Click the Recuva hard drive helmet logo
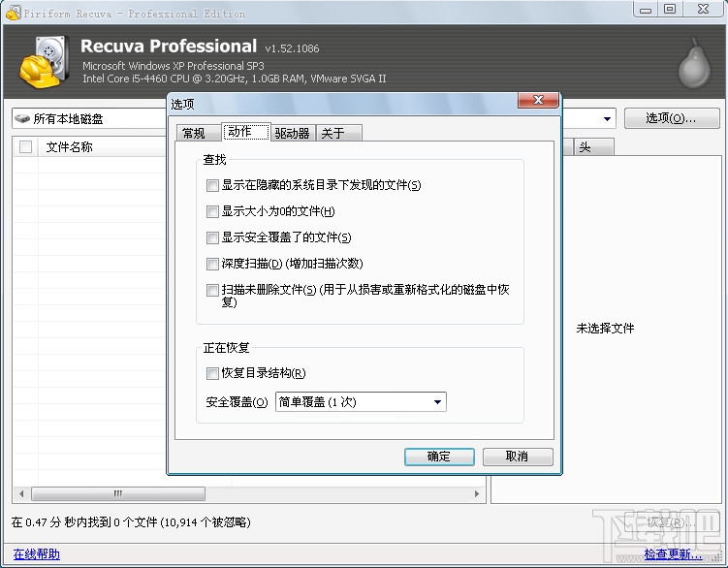Screen dimensions: 728x568 pos(45,62)
